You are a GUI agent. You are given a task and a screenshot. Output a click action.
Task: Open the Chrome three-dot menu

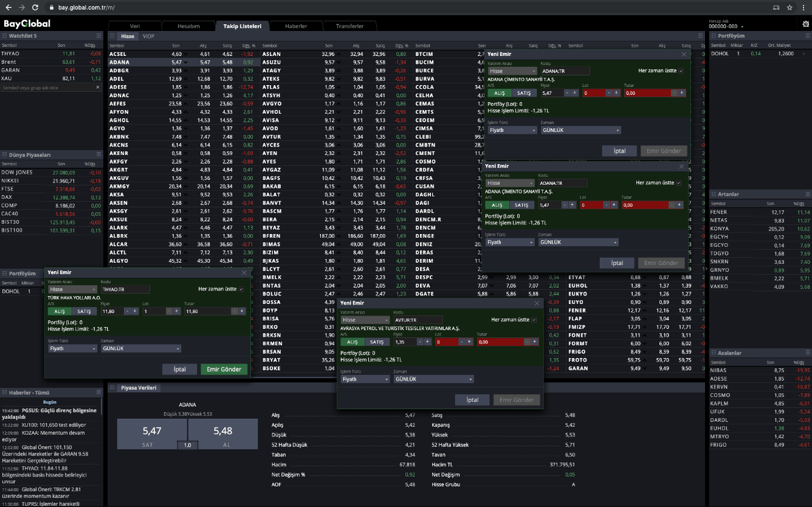[x=803, y=7]
